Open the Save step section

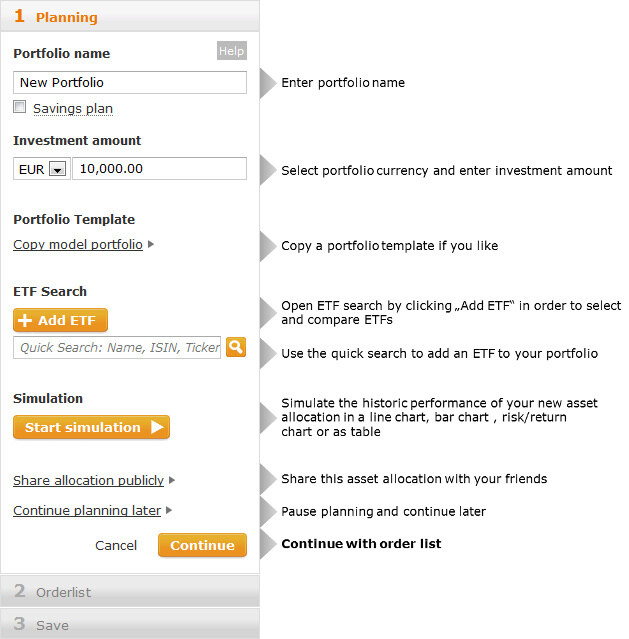130,624
